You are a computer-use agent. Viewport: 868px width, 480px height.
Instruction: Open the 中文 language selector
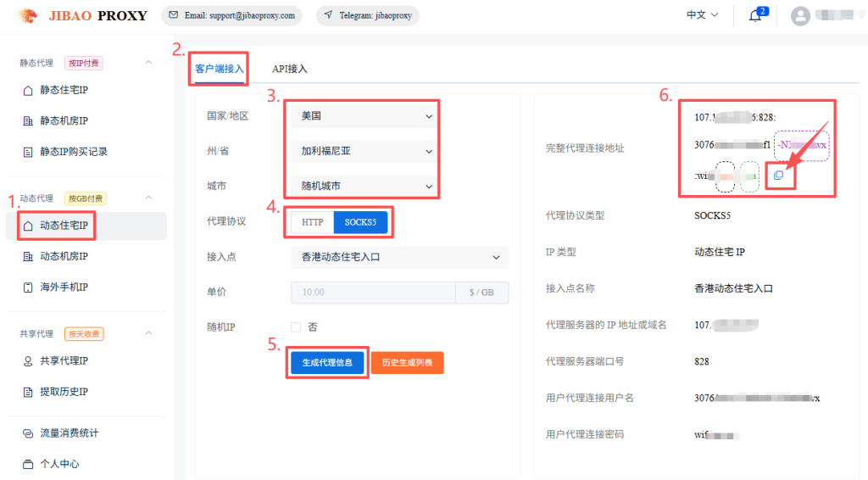pos(702,15)
